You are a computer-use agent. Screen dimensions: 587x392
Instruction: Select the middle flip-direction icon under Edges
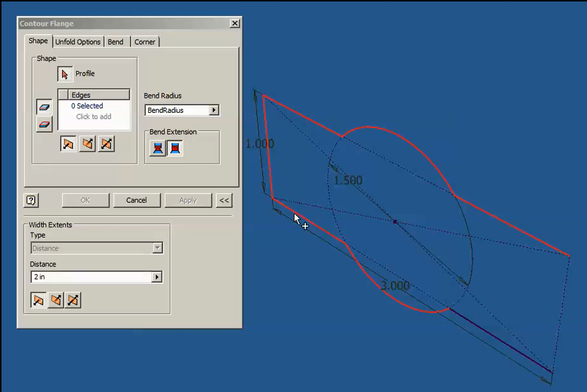[x=87, y=143]
